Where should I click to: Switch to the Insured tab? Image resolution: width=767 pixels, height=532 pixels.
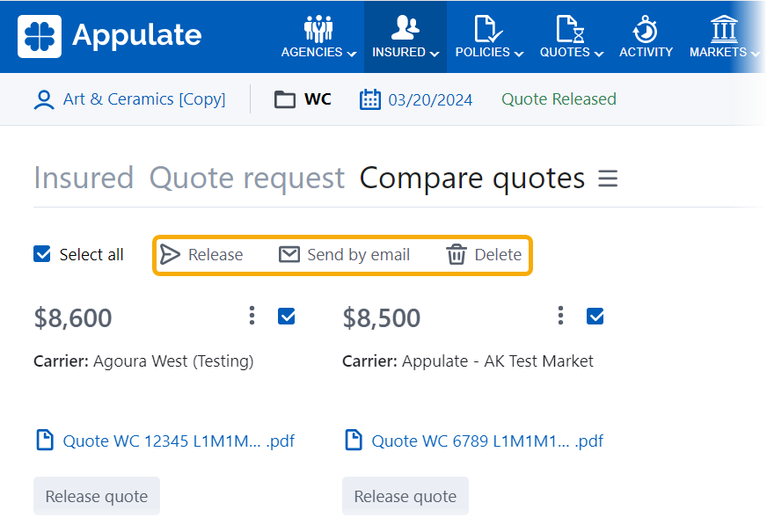[x=84, y=178]
